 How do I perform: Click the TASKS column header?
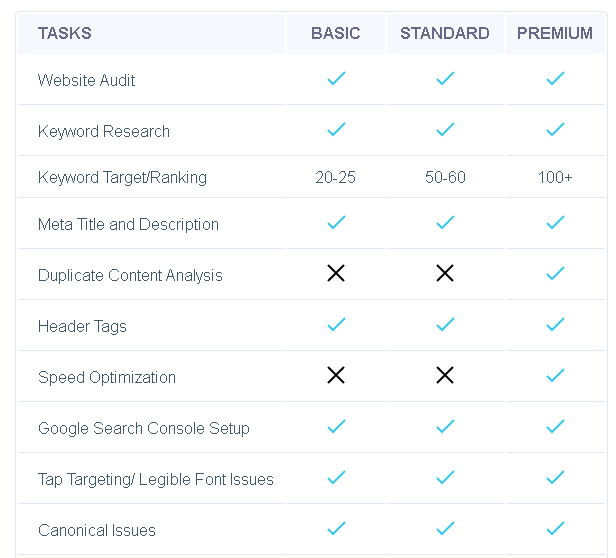pos(65,33)
